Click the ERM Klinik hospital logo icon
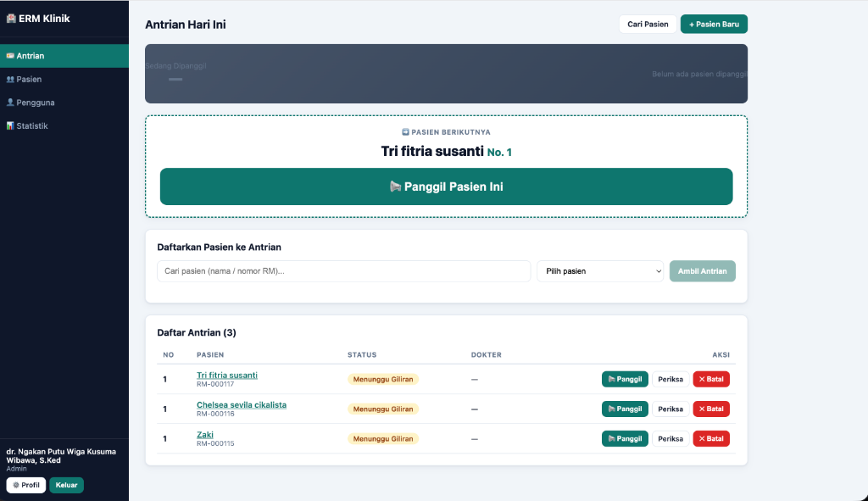868x501 pixels. click(11, 19)
